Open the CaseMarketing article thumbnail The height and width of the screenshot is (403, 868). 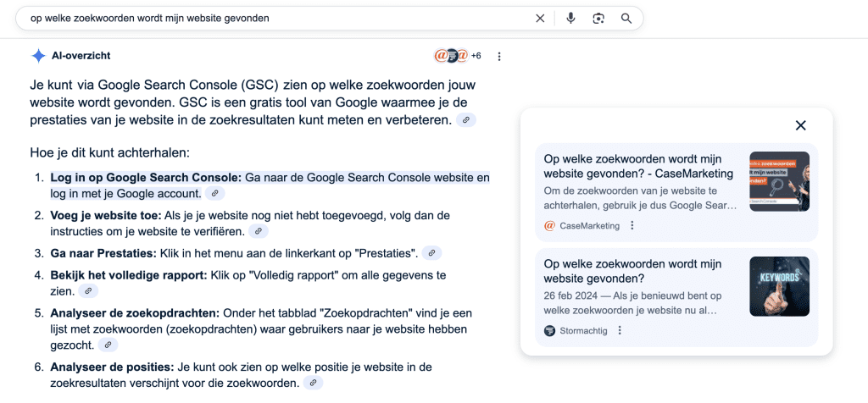(780, 181)
